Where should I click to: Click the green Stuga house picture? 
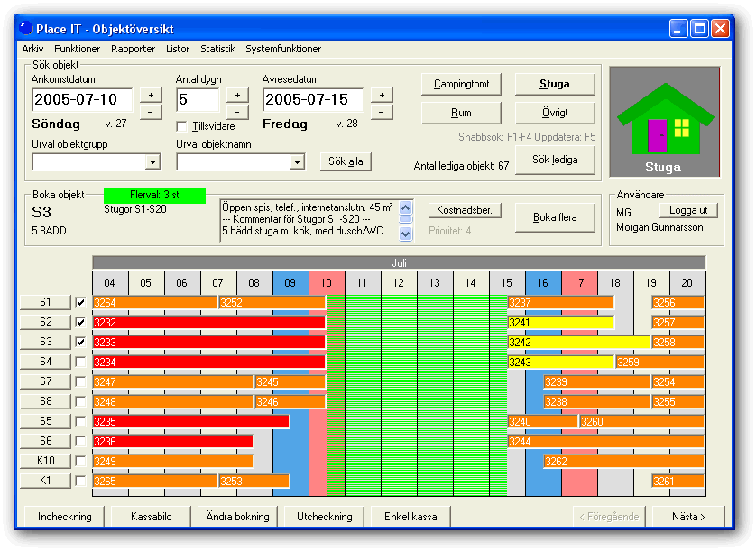click(x=664, y=122)
